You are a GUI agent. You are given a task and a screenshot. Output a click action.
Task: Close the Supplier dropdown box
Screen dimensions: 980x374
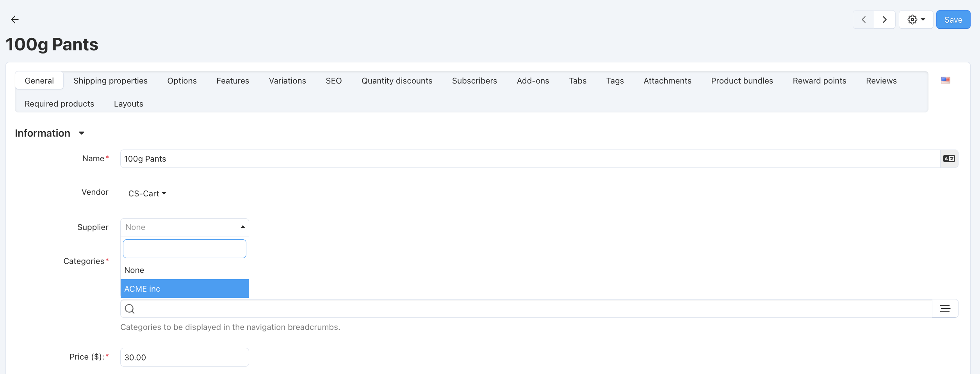[184, 227]
